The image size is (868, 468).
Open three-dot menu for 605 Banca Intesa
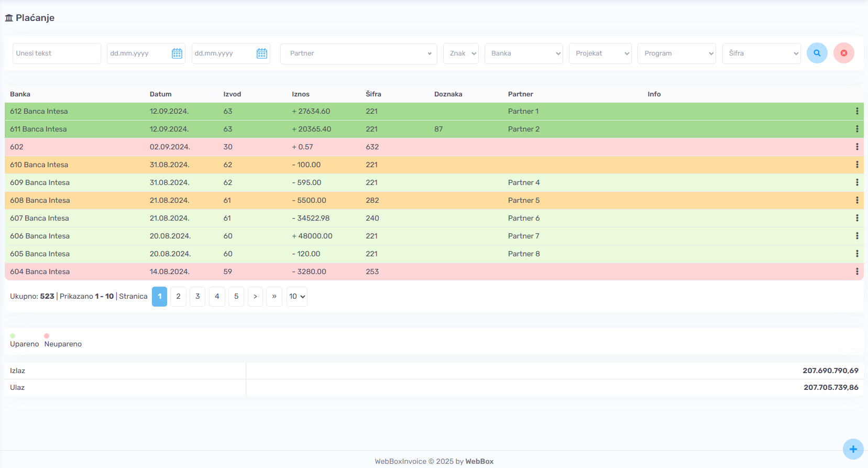tap(857, 254)
